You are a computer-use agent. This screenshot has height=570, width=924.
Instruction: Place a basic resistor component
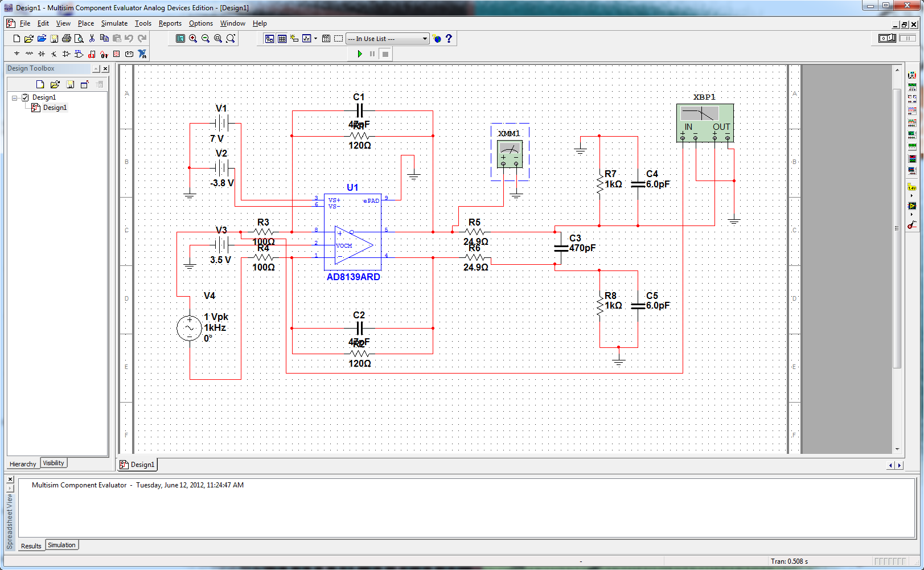(x=29, y=54)
